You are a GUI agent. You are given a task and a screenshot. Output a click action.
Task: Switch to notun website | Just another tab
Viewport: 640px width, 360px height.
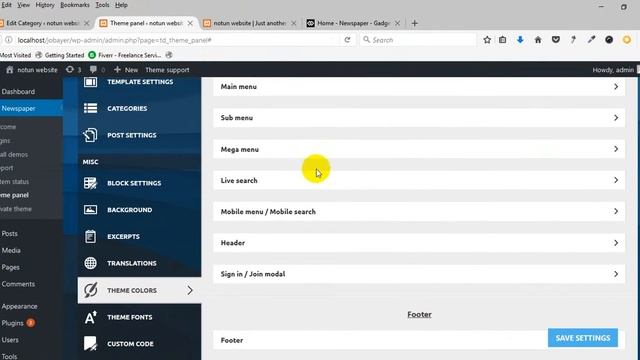(x=249, y=23)
